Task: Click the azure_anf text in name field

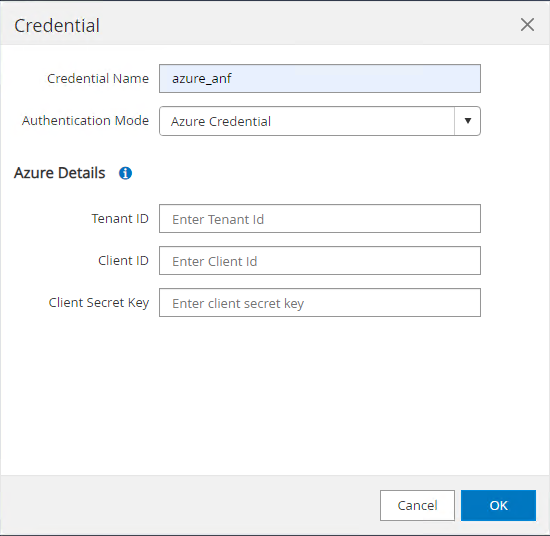Action: [x=201, y=79]
